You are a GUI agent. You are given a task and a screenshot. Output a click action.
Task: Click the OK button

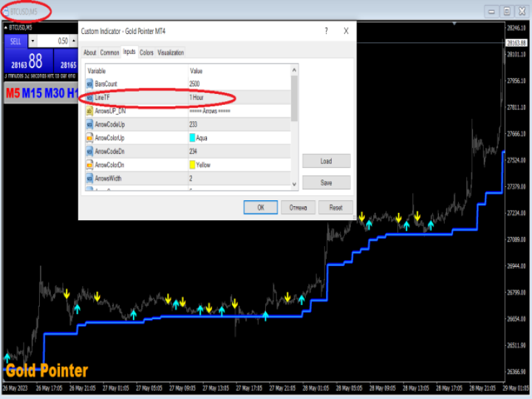click(261, 208)
